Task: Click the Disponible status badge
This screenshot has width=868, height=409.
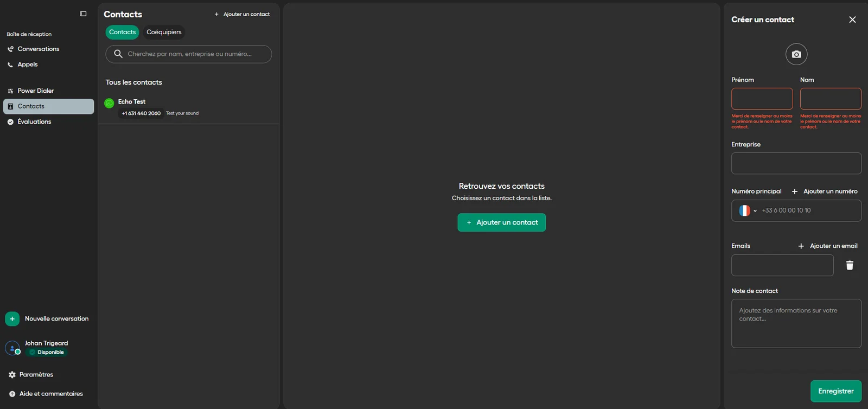Action: click(47, 352)
